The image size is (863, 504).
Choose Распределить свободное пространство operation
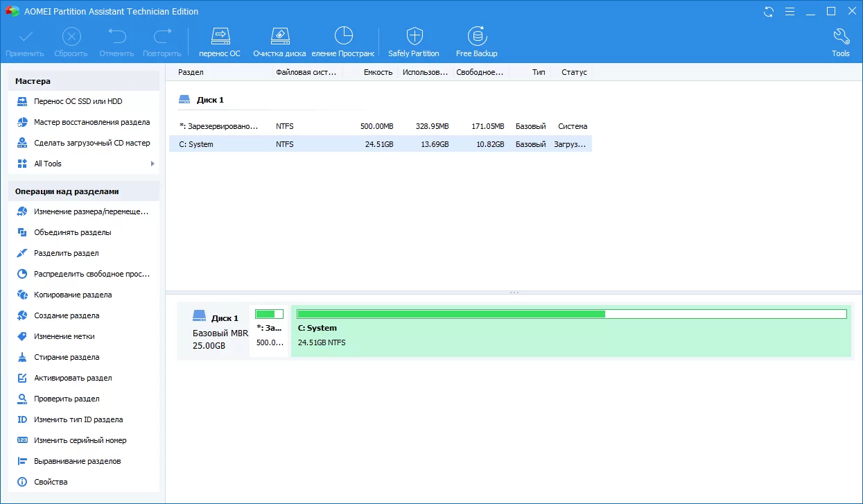(x=84, y=274)
